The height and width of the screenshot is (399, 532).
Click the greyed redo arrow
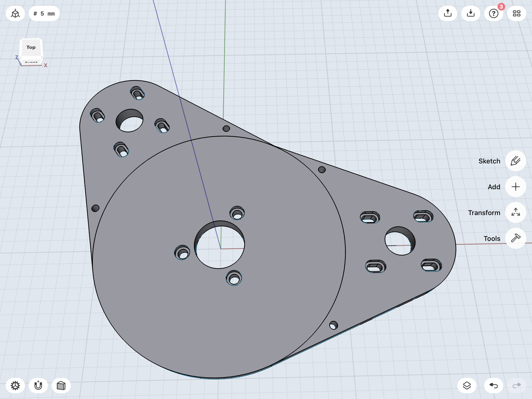point(516,386)
